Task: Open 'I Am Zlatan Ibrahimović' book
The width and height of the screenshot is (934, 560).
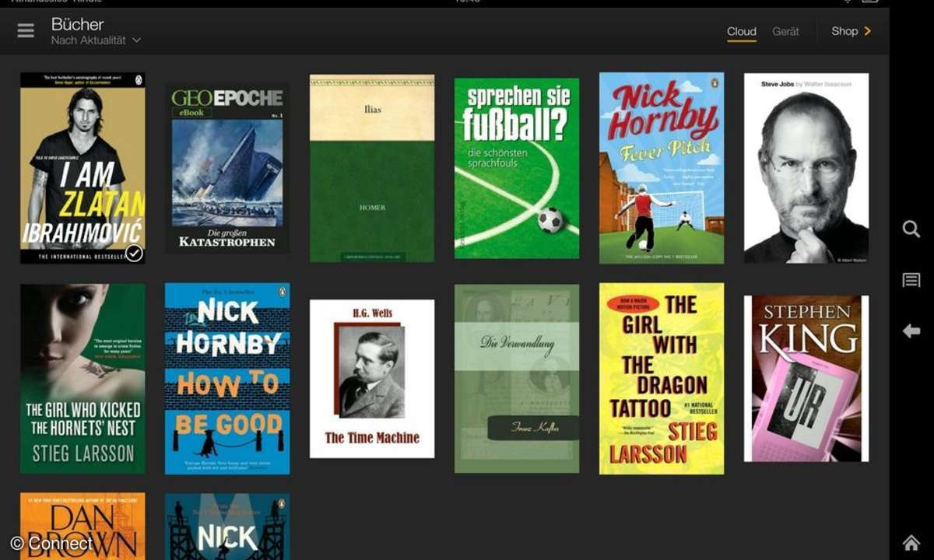Action: (x=83, y=168)
